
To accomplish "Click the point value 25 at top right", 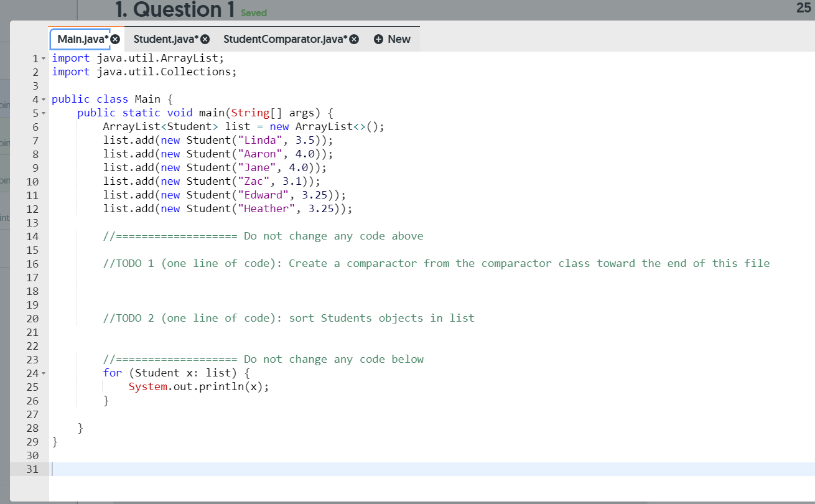I will (x=803, y=9).
